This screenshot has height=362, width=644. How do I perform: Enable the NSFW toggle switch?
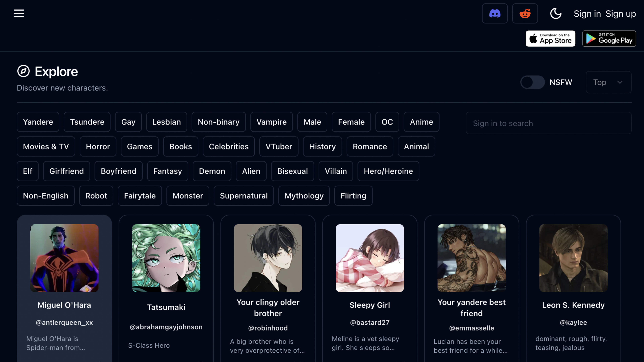pyautogui.click(x=532, y=82)
